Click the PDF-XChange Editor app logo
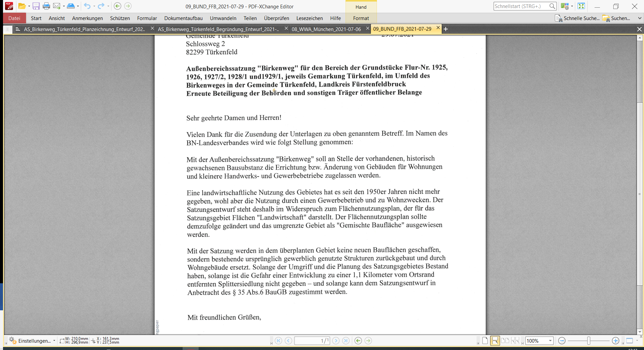 click(x=9, y=6)
